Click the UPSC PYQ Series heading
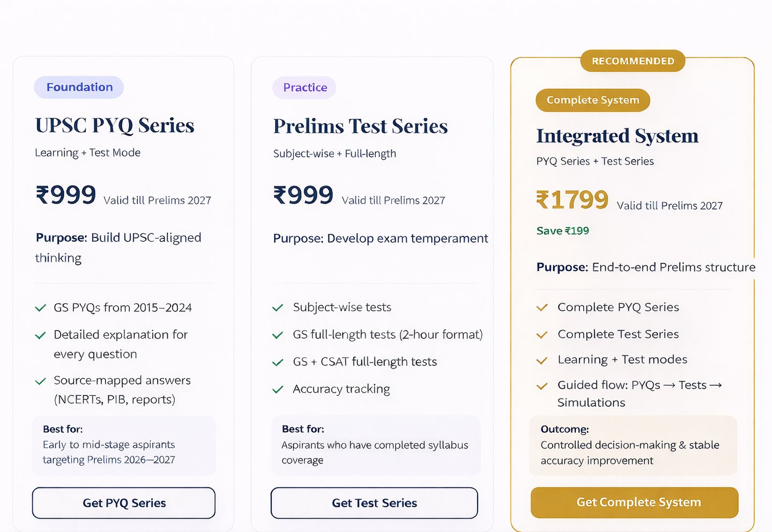Viewport: 772px width, 532px height. 115,125
